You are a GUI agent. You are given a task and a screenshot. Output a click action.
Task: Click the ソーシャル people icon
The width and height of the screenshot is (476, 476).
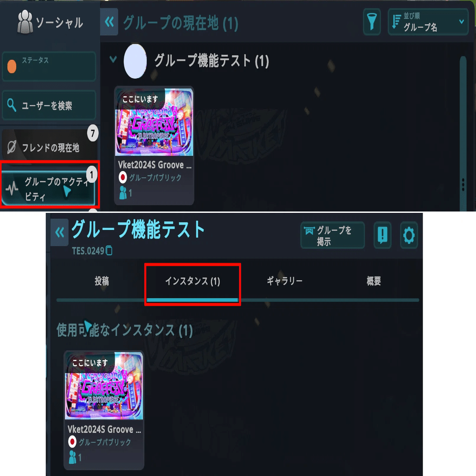click(x=25, y=22)
